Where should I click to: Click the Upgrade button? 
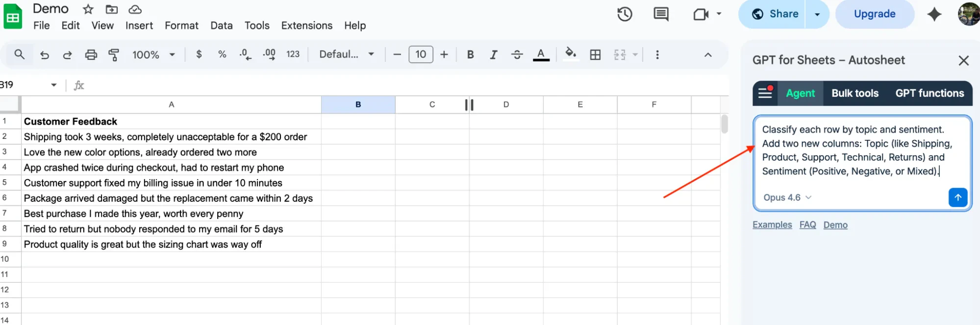point(875,14)
